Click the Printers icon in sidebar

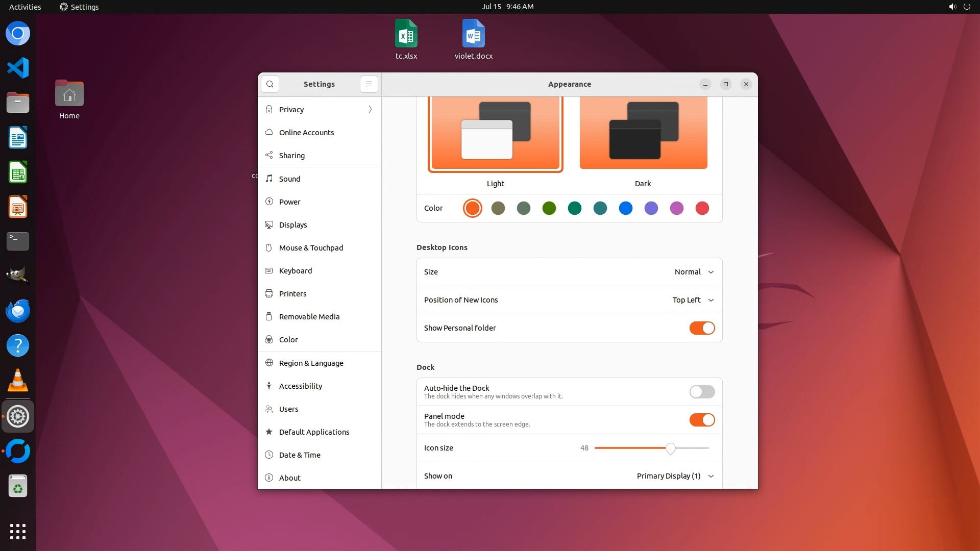pos(269,293)
